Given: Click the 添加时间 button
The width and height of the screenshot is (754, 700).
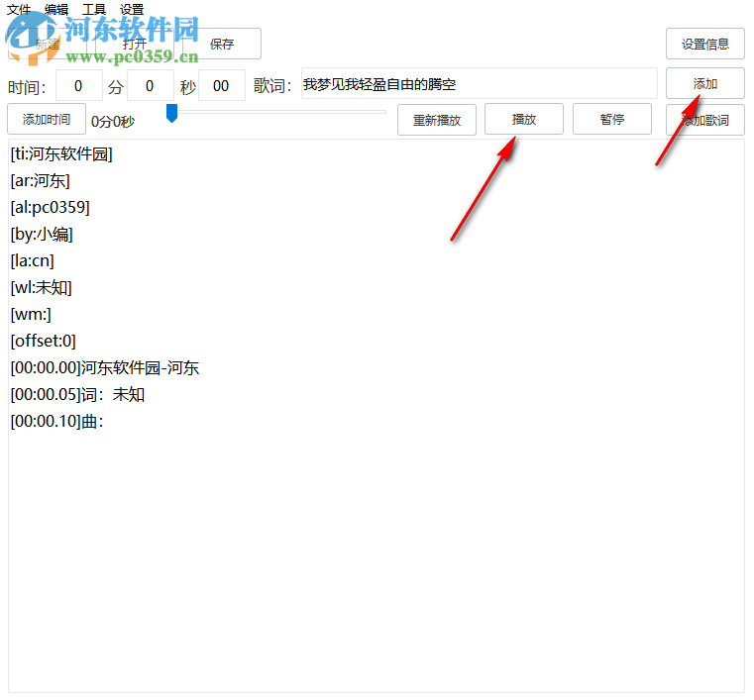Looking at the screenshot, I should pyautogui.click(x=47, y=119).
